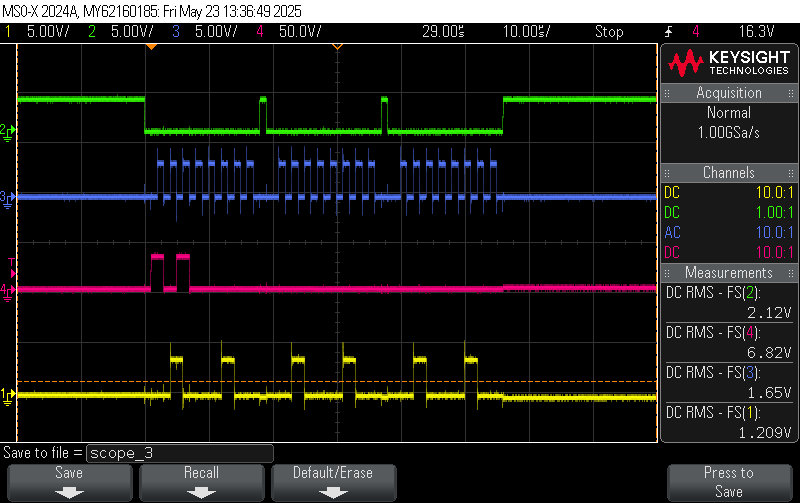Open the Channels panel header
800x503 pixels.
click(729, 172)
